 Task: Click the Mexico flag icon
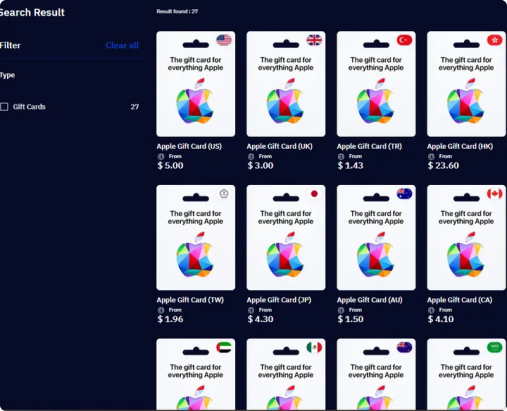[x=314, y=347]
